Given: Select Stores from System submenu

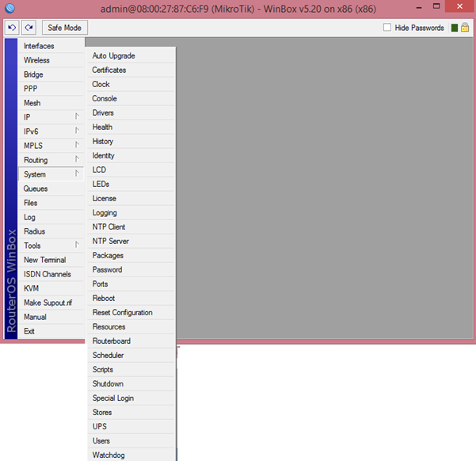Looking at the screenshot, I should 131,413.
